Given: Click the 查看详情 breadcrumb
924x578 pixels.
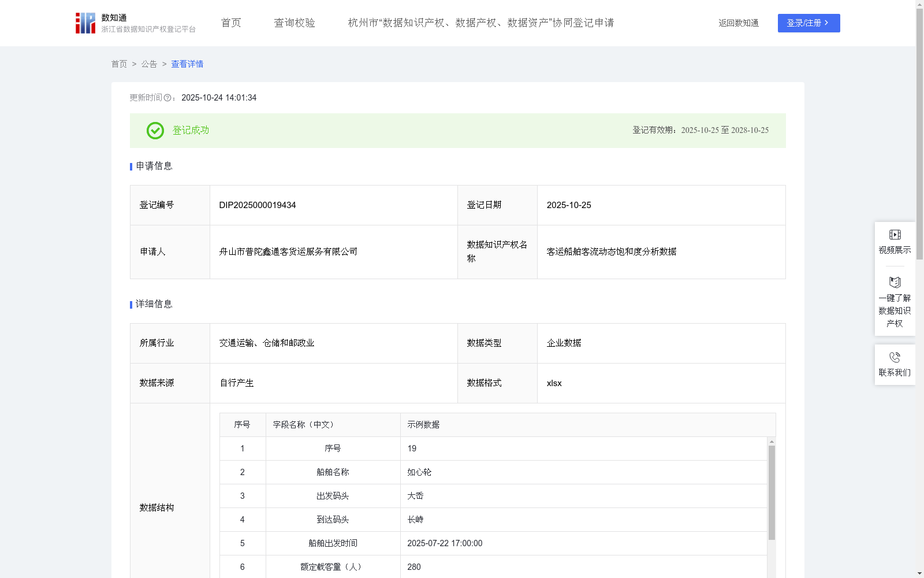Looking at the screenshot, I should point(187,64).
